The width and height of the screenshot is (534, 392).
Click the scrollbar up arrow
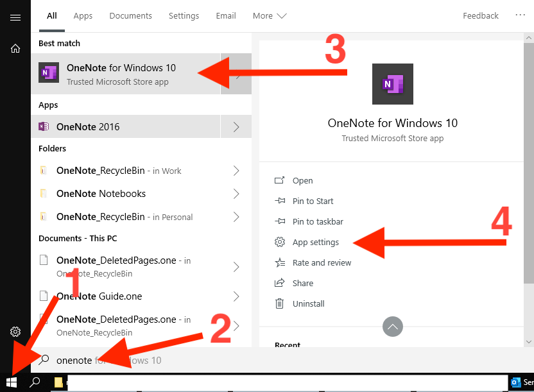[529, 37]
